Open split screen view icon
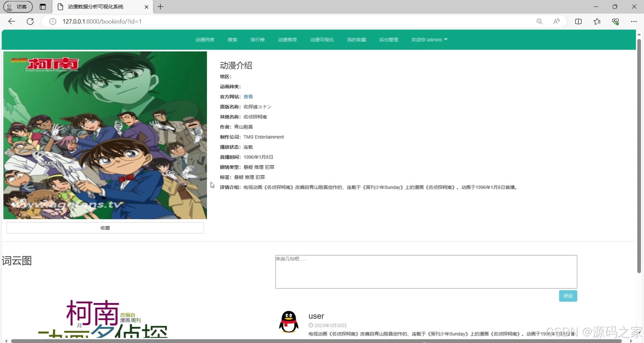This screenshot has width=644, height=343. [578, 21]
